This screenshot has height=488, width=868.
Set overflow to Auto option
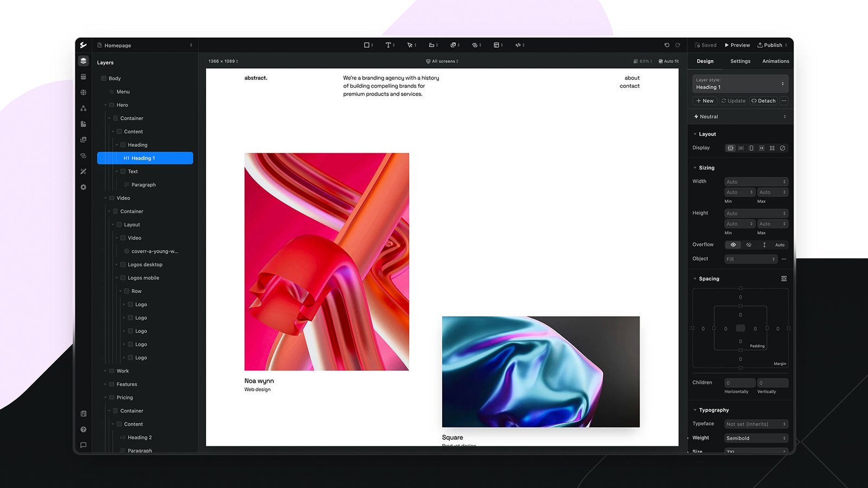pos(780,245)
